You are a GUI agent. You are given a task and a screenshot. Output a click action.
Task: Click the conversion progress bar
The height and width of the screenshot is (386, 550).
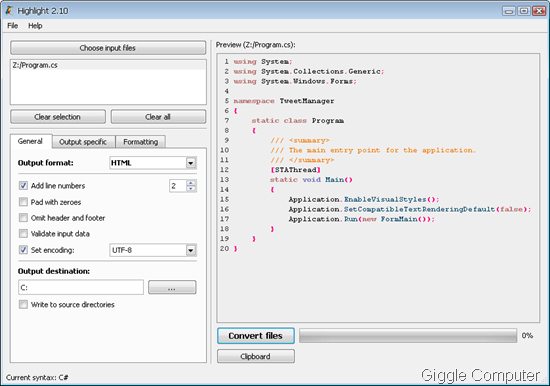pos(408,336)
